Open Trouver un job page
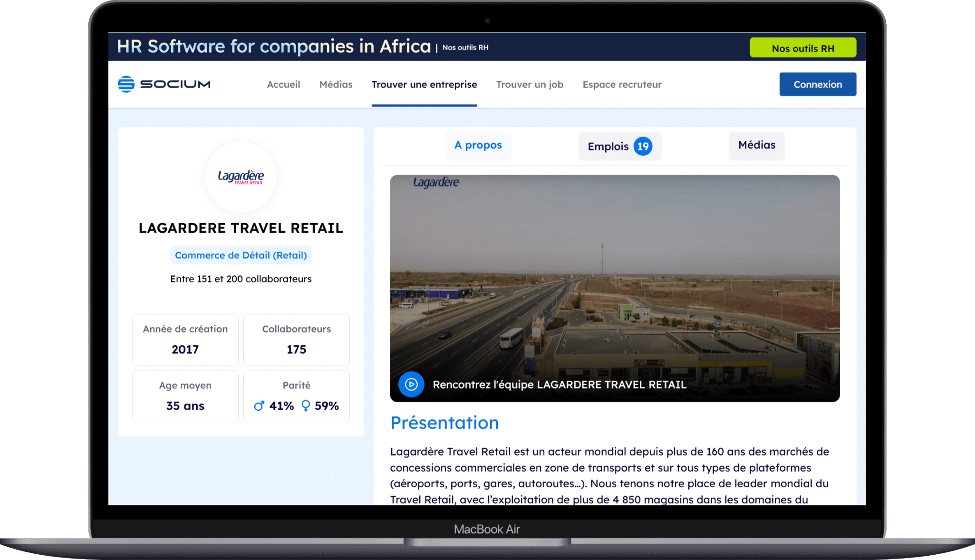The image size is (975, 560). click(530, 85)
